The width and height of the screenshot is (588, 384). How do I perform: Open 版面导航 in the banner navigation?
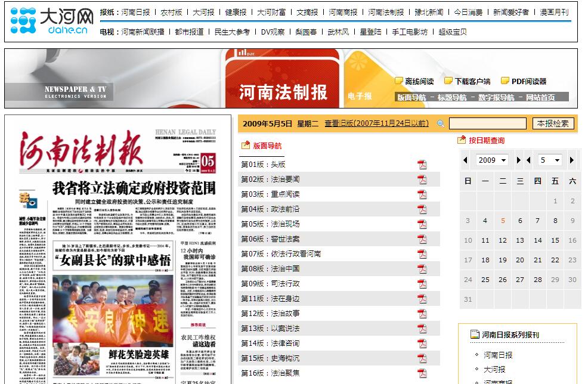click(411, 98)
